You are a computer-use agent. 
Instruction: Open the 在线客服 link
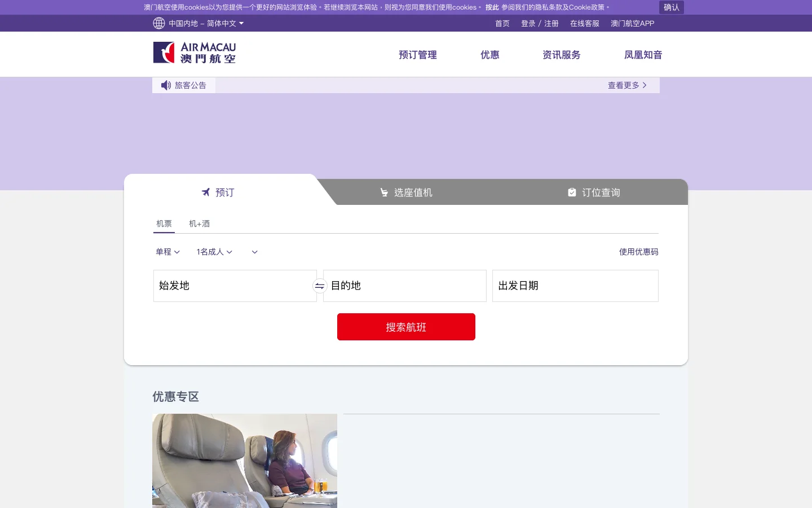click(585, 23)
